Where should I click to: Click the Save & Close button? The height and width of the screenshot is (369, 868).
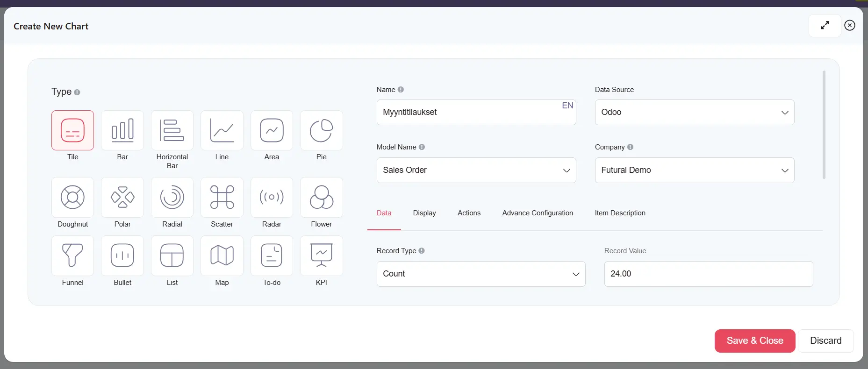pyautogui.click(x=754, y=341)
